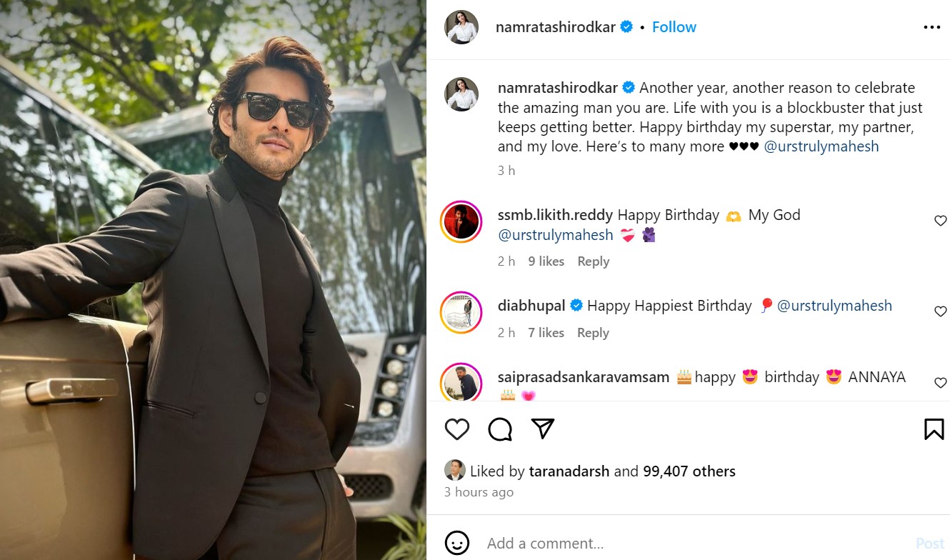The height and width of the screenshot is (560, 950).
Task: Follow namratashirodkar
Action: pyautogui.click(x=674, y=27)
